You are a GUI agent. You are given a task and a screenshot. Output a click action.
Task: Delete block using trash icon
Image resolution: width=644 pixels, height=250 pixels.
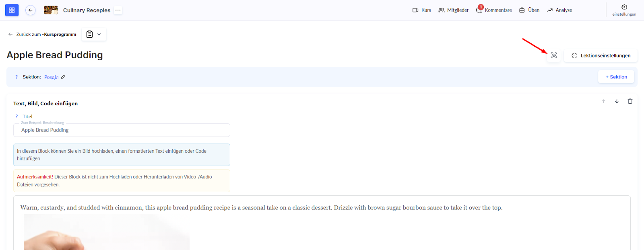coord(630,101)
